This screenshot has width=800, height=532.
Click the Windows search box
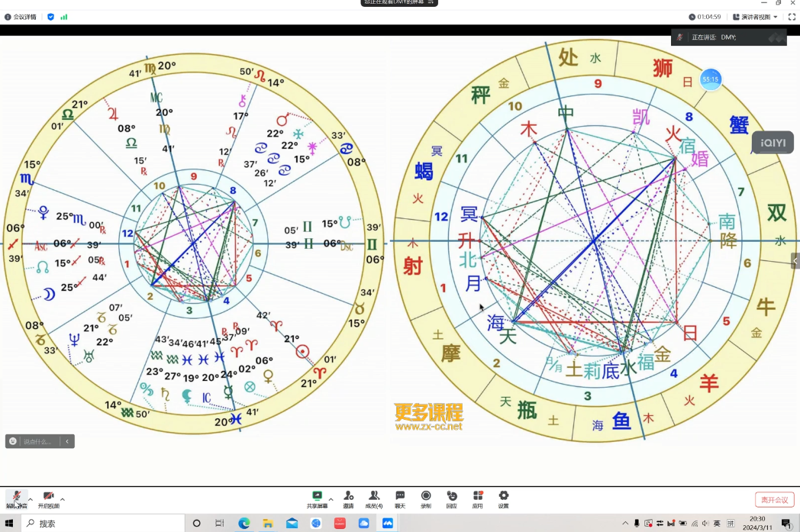tap(102, 524)
